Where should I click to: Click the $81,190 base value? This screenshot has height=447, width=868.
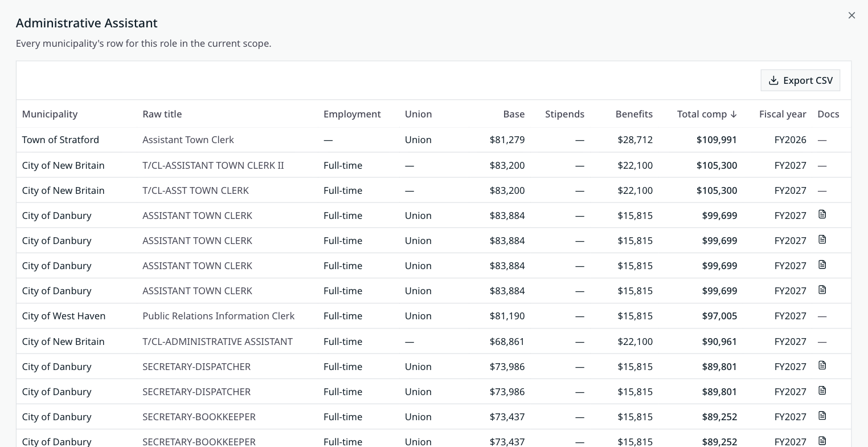(507, 316)
